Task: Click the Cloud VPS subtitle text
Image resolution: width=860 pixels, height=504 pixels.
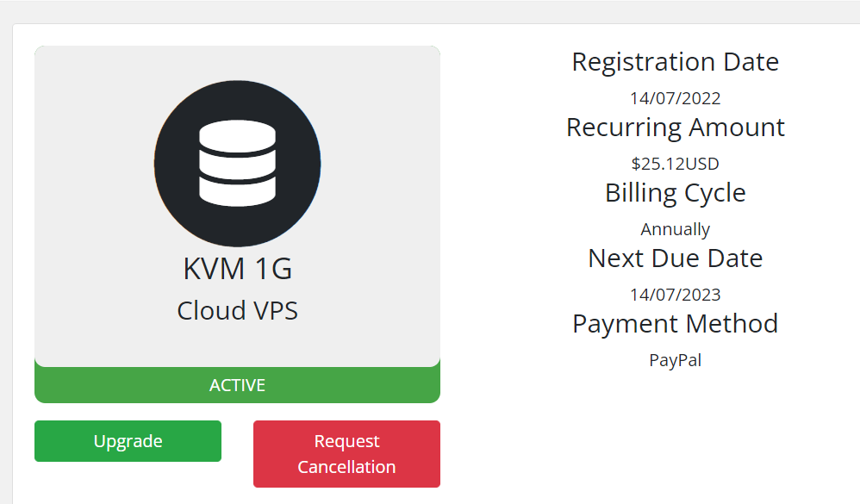Action: click(238, 311)
